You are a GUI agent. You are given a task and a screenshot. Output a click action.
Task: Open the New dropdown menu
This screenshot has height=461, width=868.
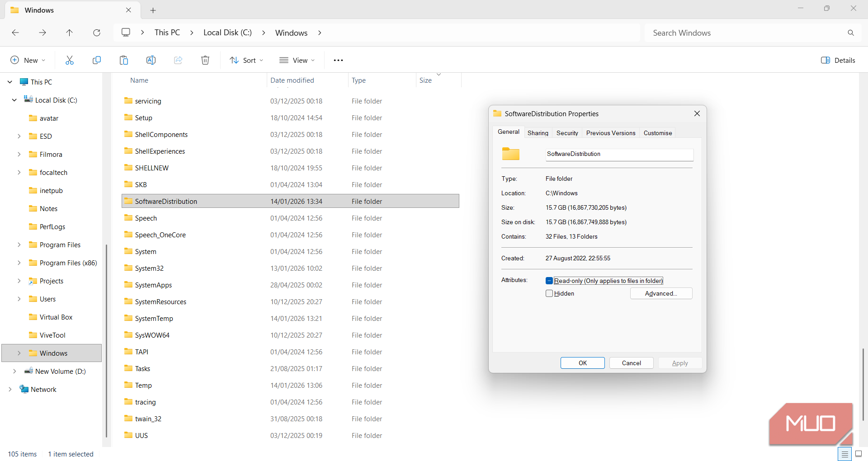[28, 60]
